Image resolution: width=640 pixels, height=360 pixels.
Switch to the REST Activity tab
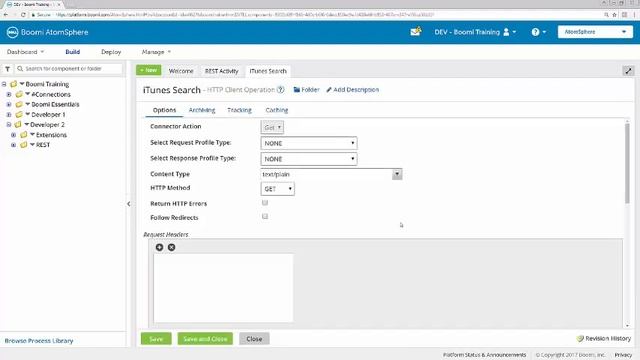point(221,71)
